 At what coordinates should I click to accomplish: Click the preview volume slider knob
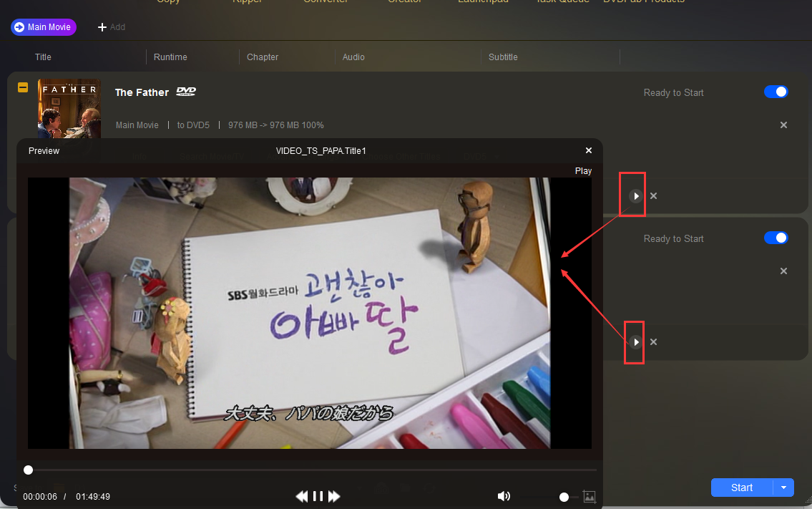coord(564,497)
